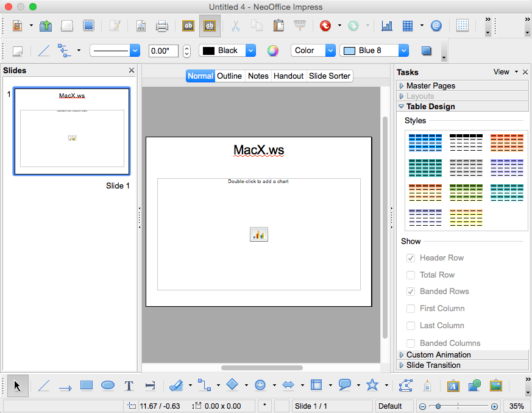The image size is (532, 413).
Task: Click the Insert picture From File icon
Action: click(496, 386)
